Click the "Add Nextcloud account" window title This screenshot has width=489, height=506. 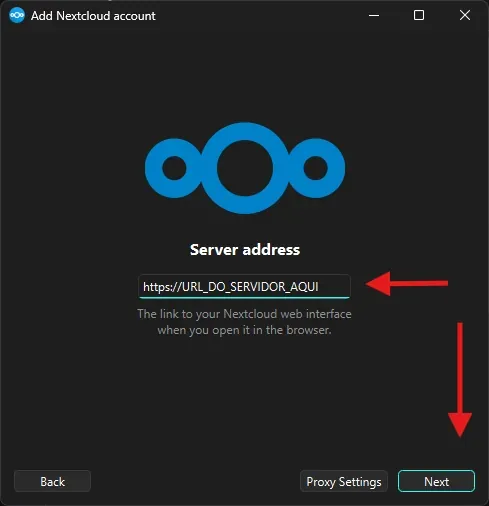[x=93, y=16]
